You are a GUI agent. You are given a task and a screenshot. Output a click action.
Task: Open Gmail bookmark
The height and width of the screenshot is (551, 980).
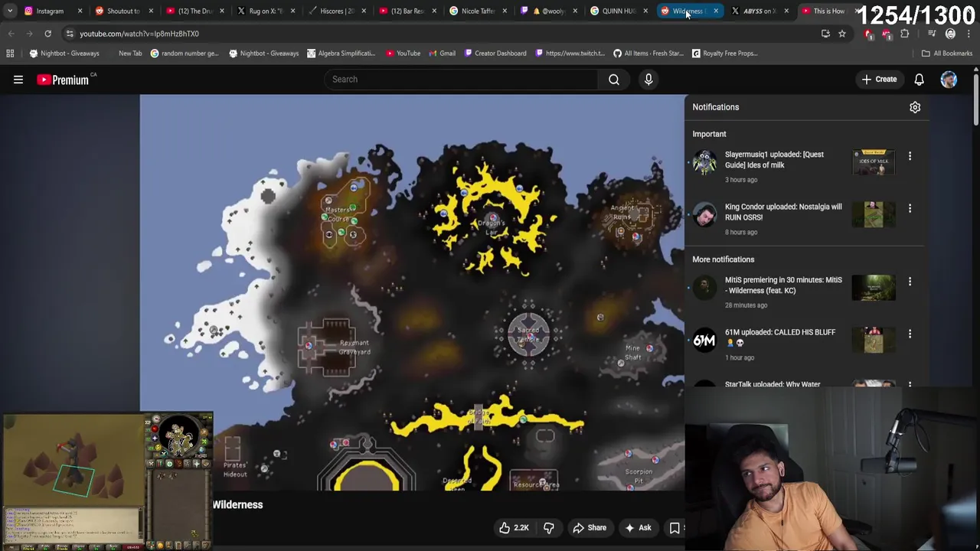pos(442,54)
